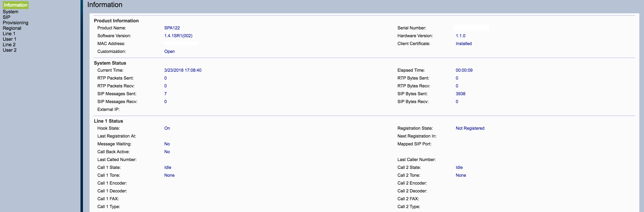644x212 pixels.
Task: Click the SPA122 product name value
Action: tap(172, 28)
